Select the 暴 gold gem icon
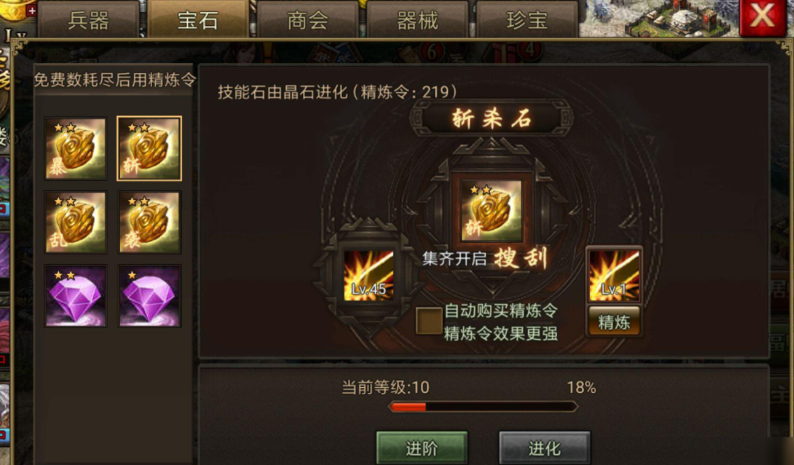The height and width of the screenshot is (465, 794). tap(76, 148)
